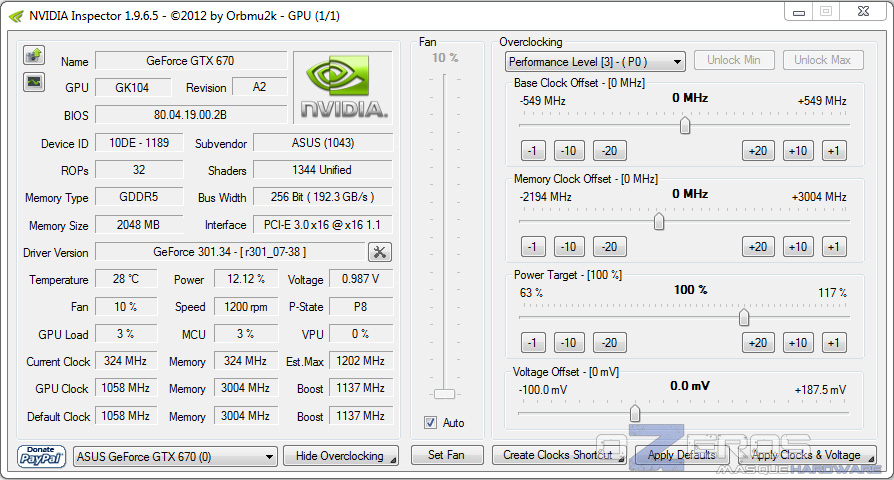Click the Unlock Min button
894x480 pixels.
click(734, 60)
